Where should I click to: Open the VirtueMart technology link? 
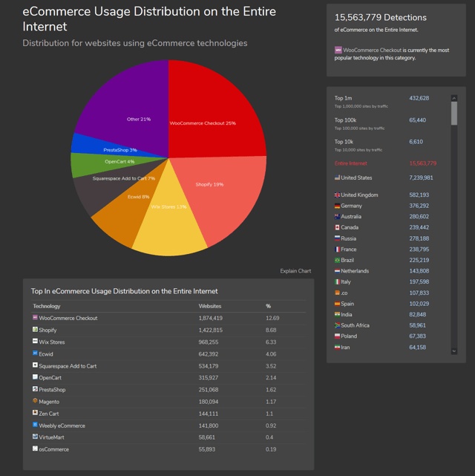tap(51, 437)
